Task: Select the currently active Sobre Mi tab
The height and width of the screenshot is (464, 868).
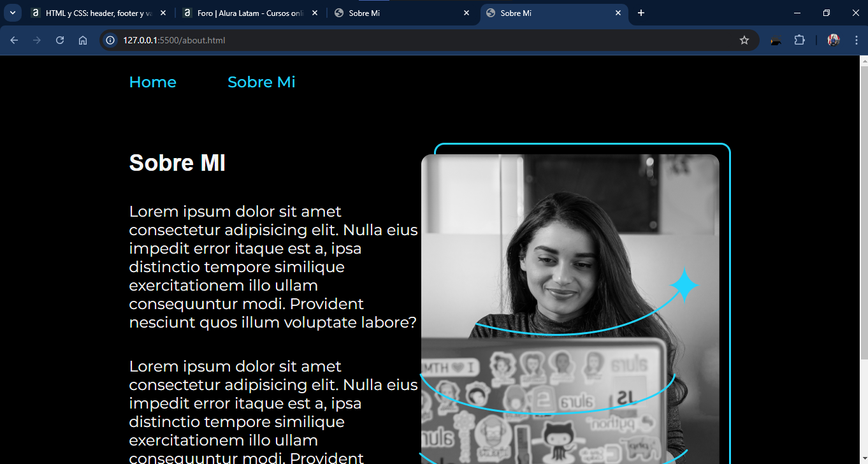Action: 553,13
